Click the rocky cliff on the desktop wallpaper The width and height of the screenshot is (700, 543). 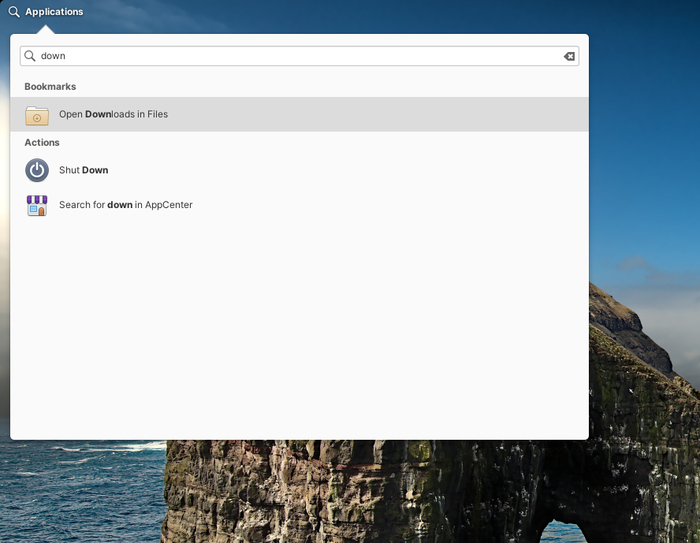click(400, 490)
